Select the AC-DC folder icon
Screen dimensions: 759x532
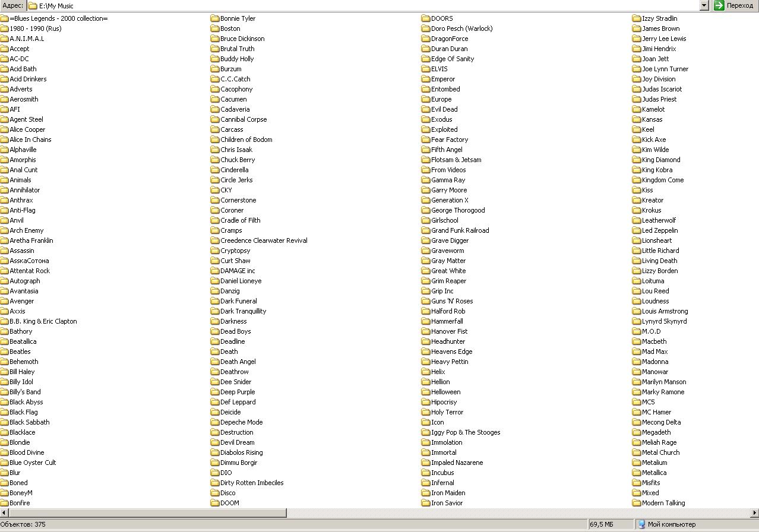click(5, 59)
